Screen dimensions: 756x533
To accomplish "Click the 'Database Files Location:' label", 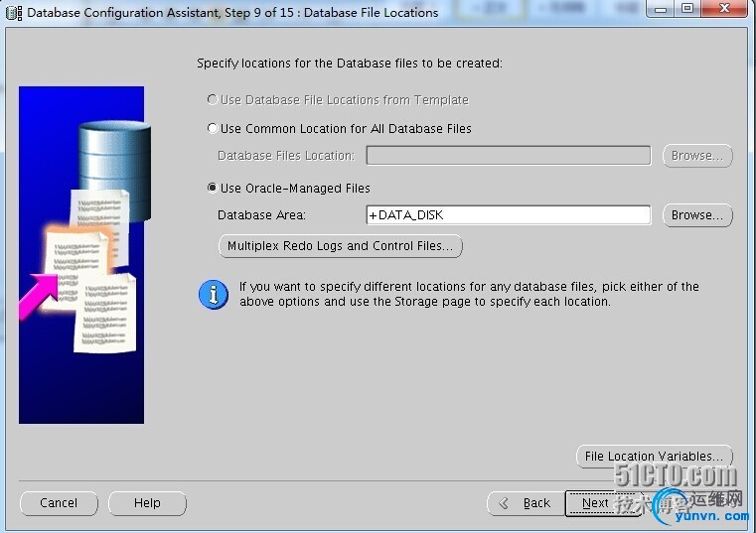I will (286, 156).
